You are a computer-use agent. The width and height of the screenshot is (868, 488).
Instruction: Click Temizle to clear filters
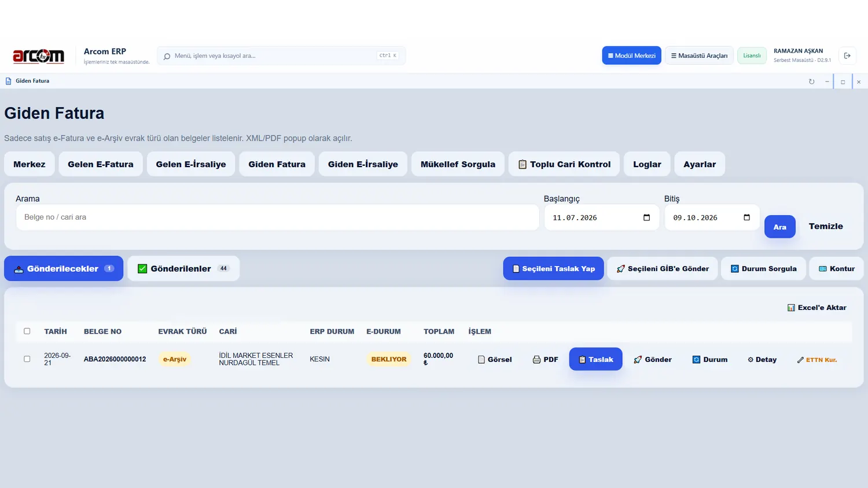826,226
